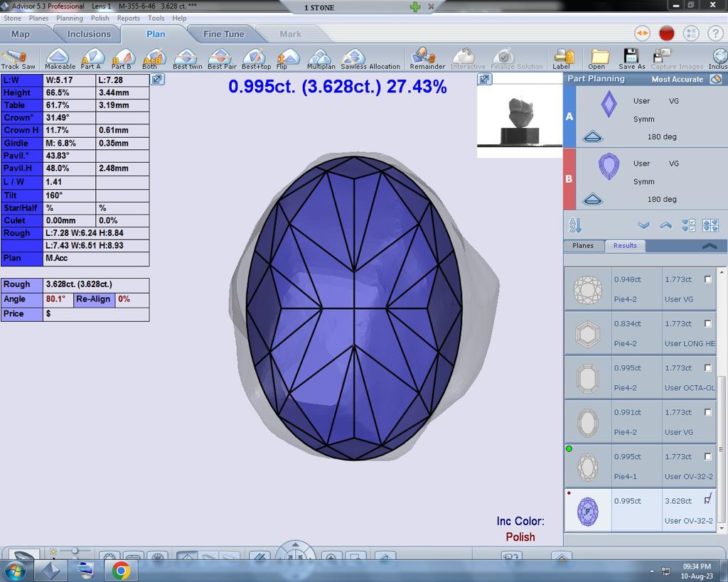Enable the checkbox for 0.991ct User VG result
This screenshot has height=582, width=728.
pyautogui.click(x=707, y=412)
